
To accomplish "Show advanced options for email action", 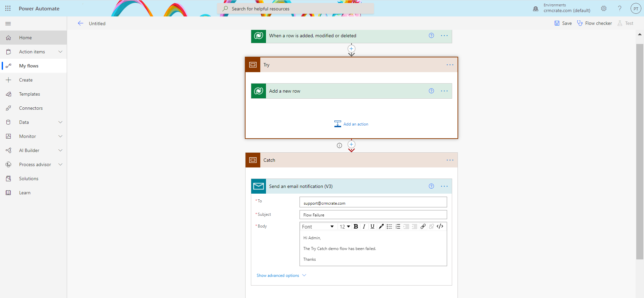I will point(281,276).
